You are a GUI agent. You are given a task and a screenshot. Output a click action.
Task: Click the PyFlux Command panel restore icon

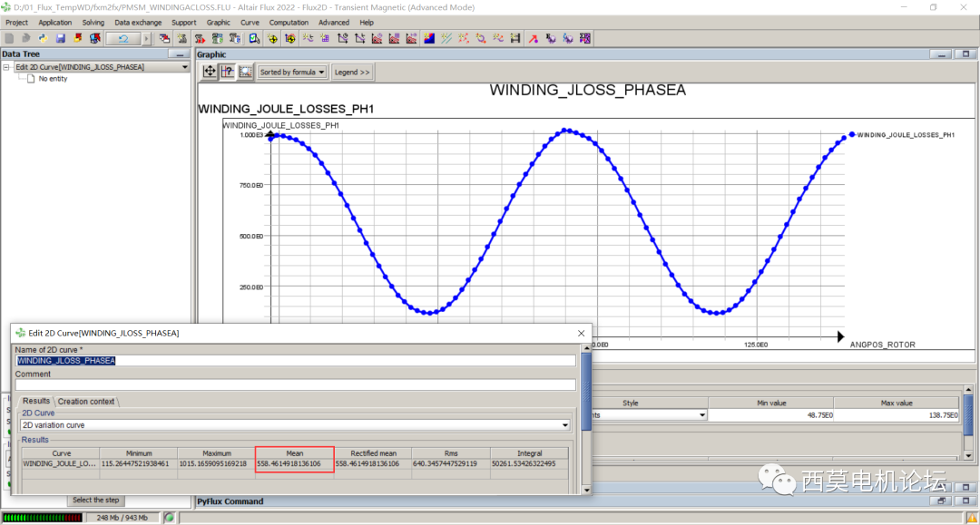(x=941, y=501)
